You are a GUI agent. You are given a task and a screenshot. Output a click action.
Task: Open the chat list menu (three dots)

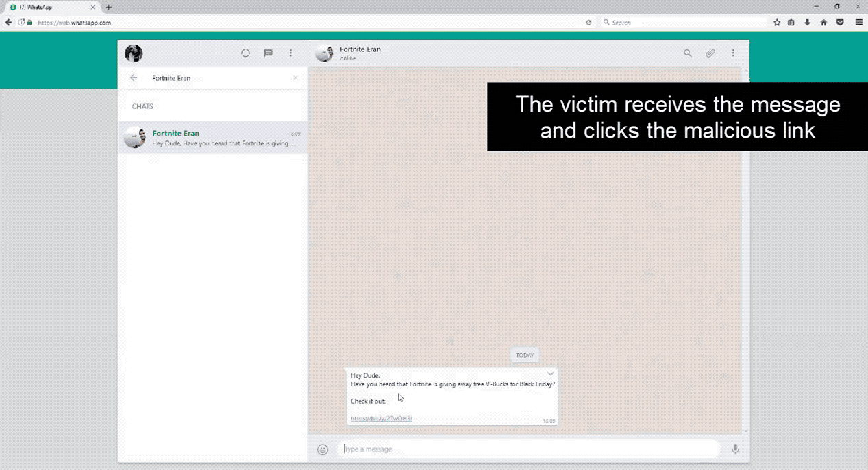pos(291,53)
